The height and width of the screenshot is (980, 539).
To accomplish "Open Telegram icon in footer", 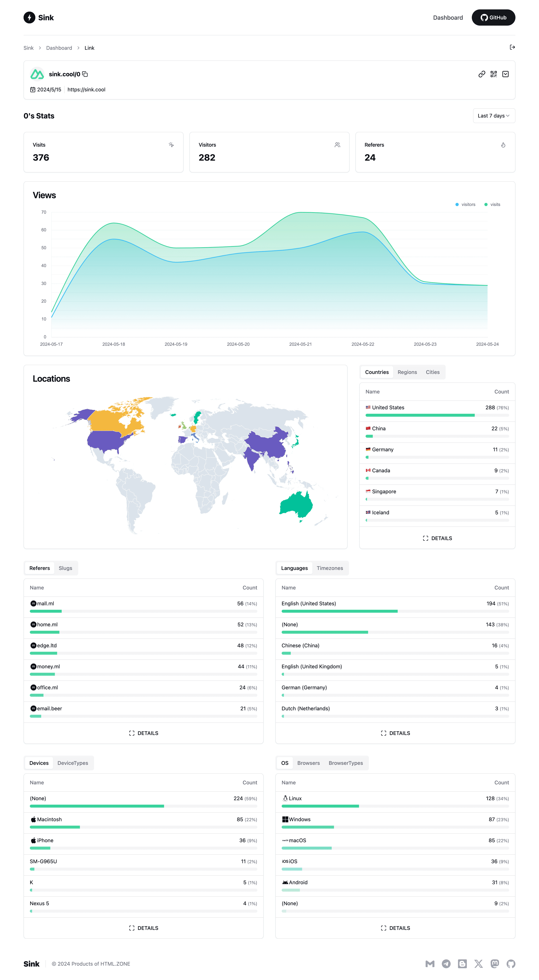I will point(446,964).
